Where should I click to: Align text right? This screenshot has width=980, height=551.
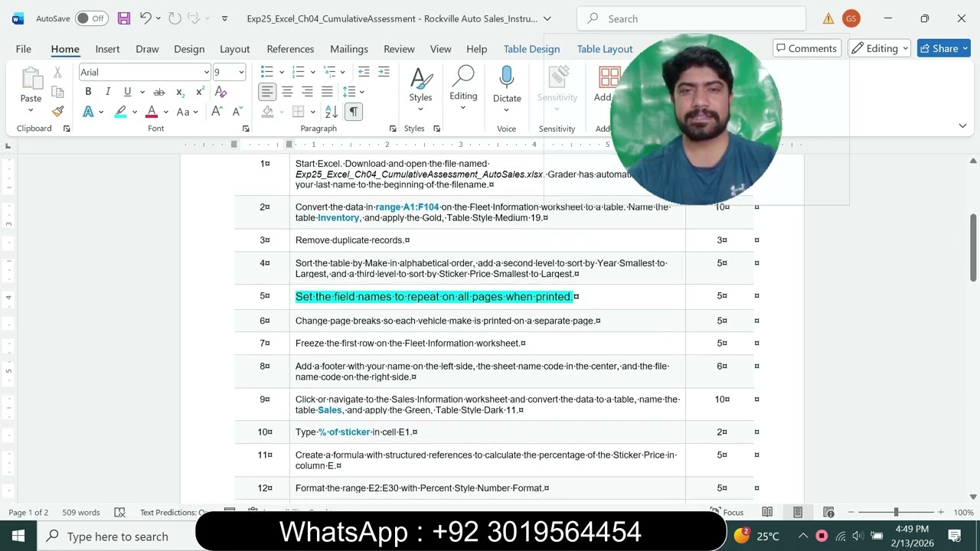point(307,92)
